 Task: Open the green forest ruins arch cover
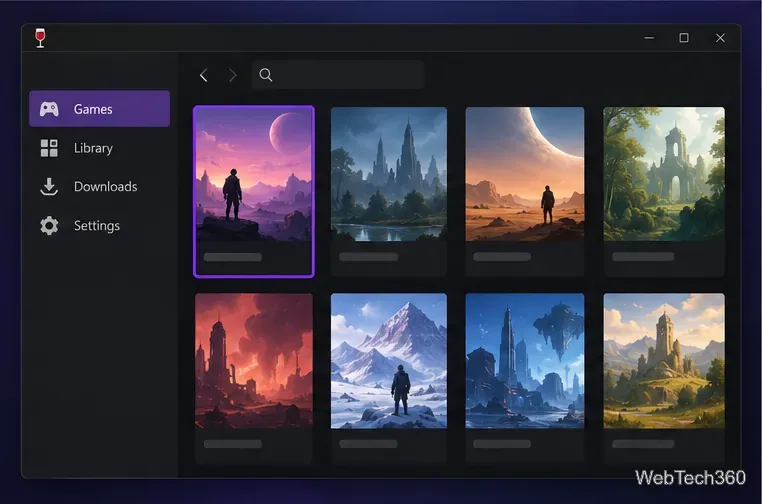pyautogui.click(x=664, y=174)
